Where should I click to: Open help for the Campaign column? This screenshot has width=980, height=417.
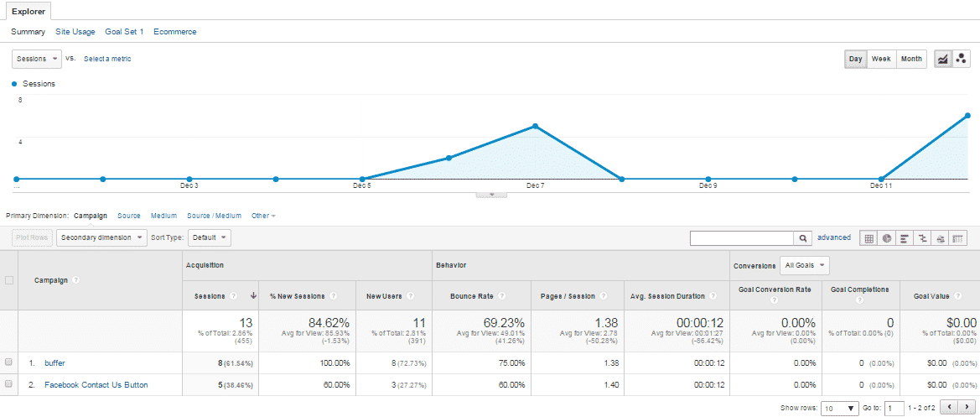coord(75,280)
